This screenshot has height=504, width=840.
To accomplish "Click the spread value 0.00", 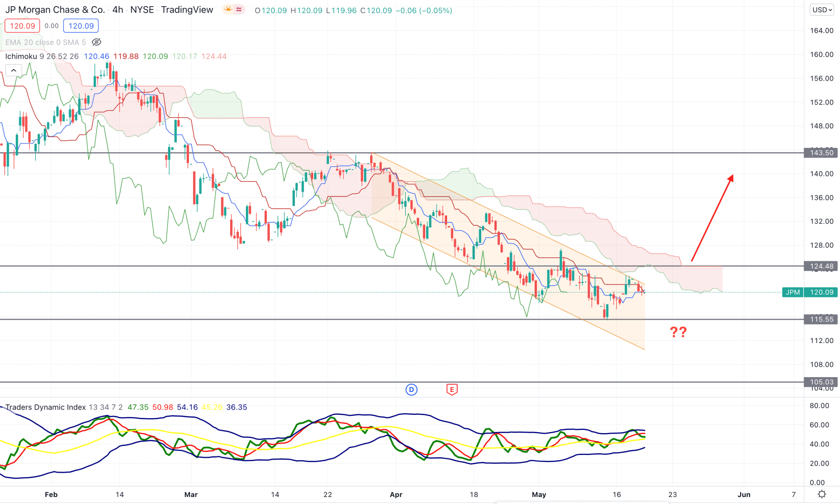I will (52, 26).
